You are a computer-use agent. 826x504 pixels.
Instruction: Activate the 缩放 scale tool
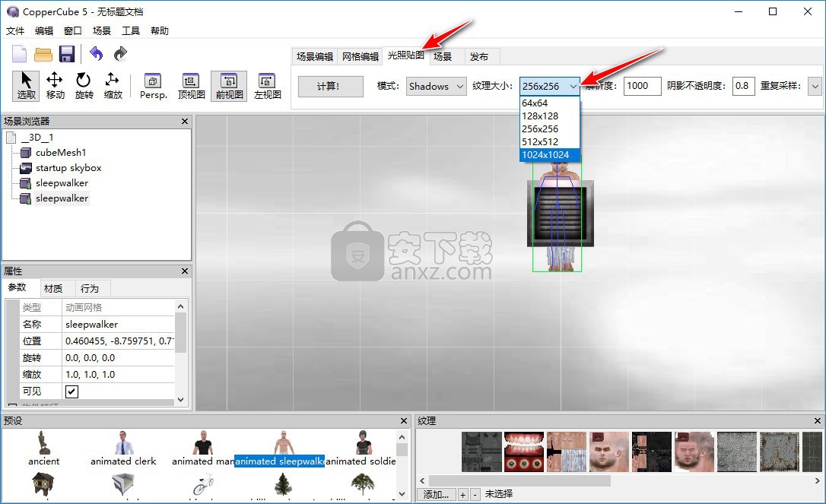click(113, 86)
